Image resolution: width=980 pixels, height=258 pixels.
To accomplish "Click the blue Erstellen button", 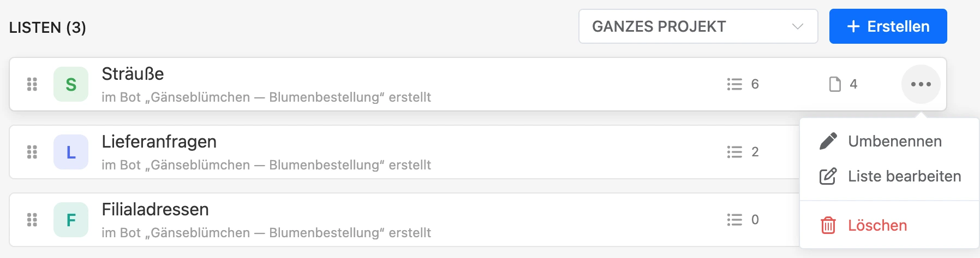I will pos(888,26).
